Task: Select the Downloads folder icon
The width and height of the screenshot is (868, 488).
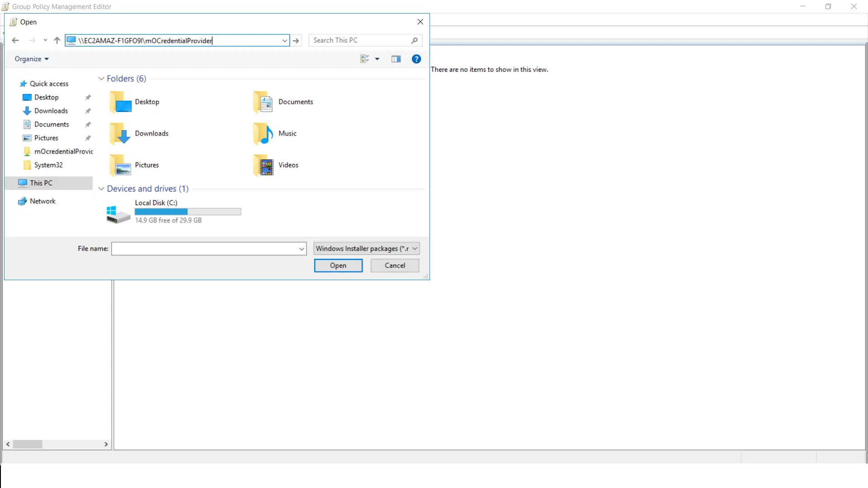Action: [120, 134]
